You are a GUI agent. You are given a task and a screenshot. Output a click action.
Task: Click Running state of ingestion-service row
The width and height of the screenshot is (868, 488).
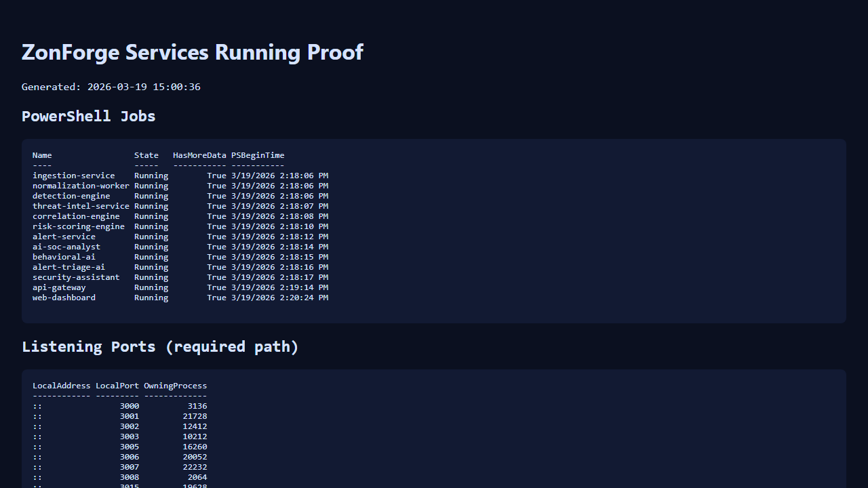(x=151, y=176)
